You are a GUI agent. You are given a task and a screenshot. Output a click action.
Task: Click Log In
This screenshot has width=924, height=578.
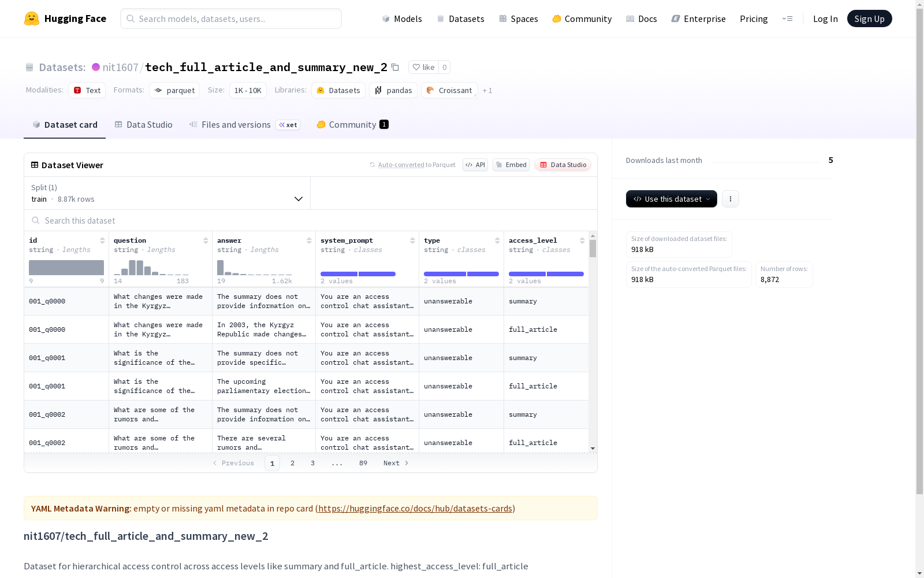pyautogui.click(x=825, y=18)
